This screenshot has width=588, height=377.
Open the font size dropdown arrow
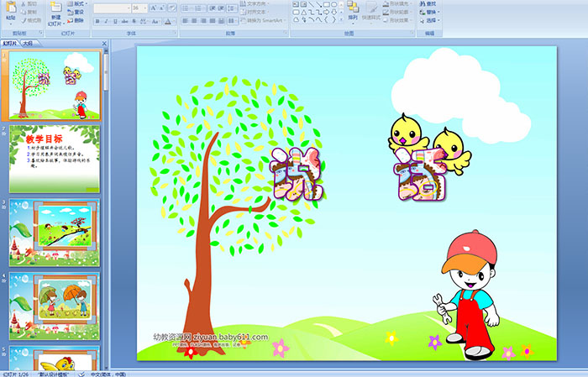(145, 8)
